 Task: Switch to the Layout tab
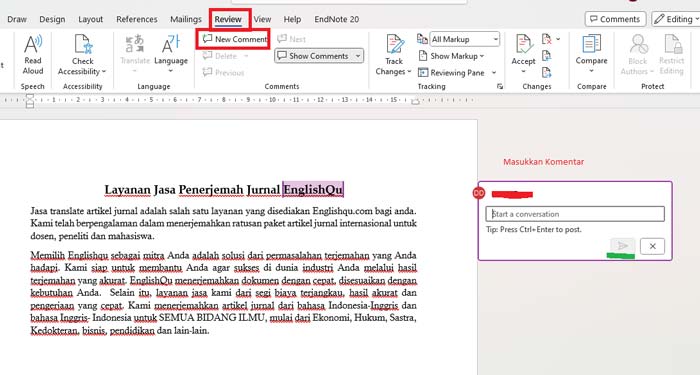coord(91,19)
